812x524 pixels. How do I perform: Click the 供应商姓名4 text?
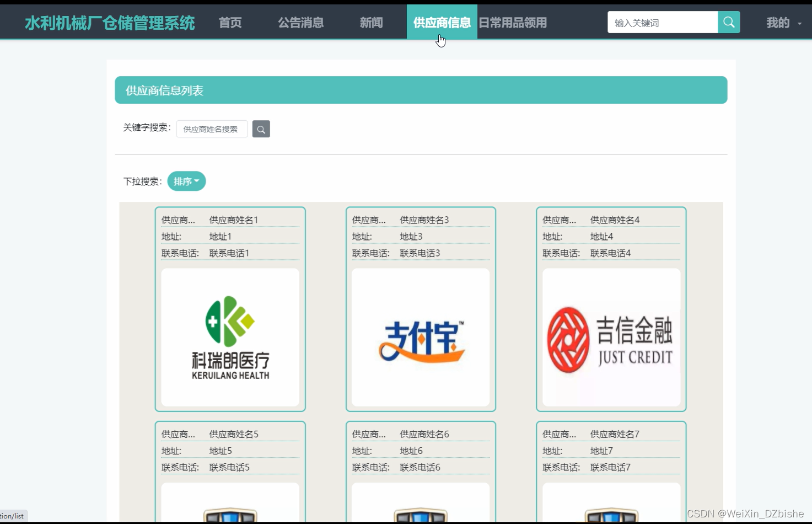pos(615,220)
